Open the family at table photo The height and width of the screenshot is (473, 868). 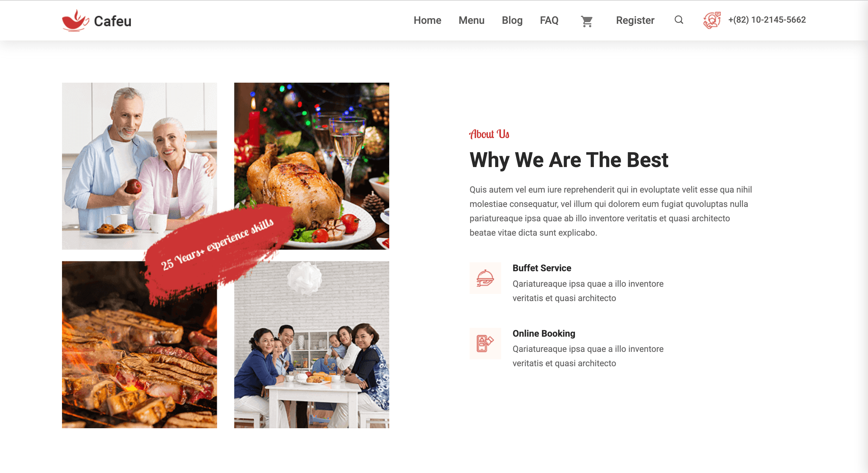tap(311, 344)
